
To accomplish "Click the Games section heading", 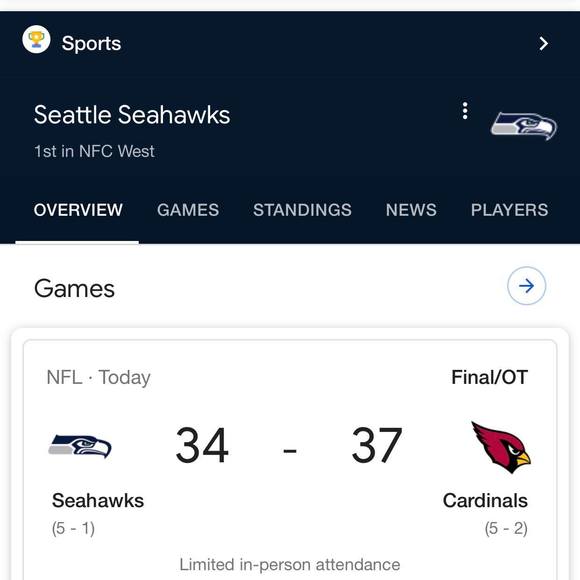I will click(x=74, y=289).
